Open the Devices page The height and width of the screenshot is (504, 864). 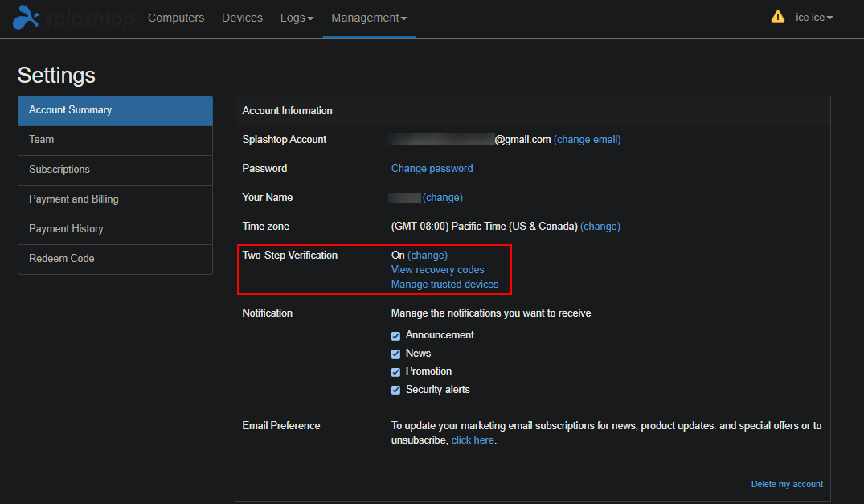[242, 18]
